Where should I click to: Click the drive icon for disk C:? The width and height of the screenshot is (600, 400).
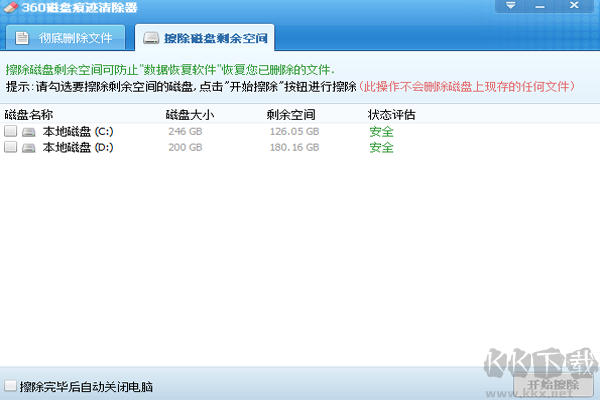[28, 131]
